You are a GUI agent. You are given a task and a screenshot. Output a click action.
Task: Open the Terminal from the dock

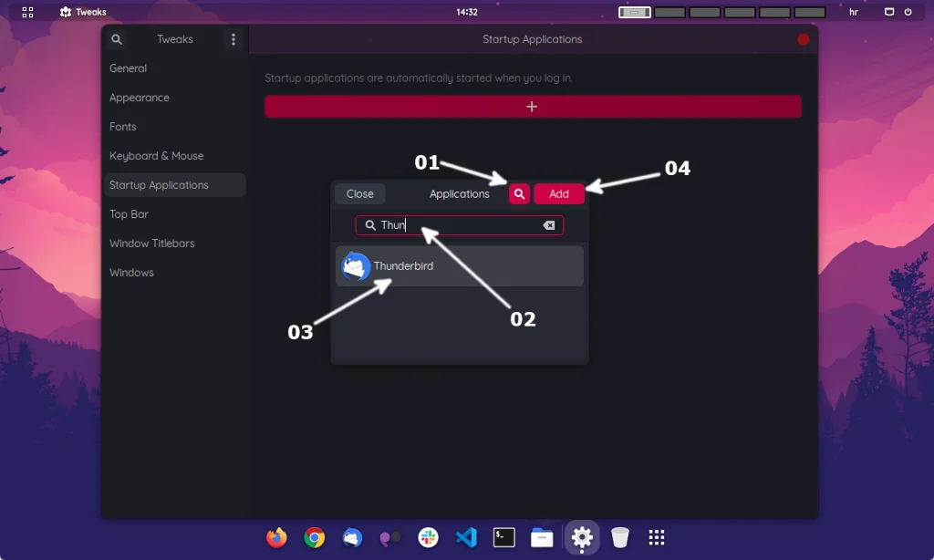coord(504,538)
